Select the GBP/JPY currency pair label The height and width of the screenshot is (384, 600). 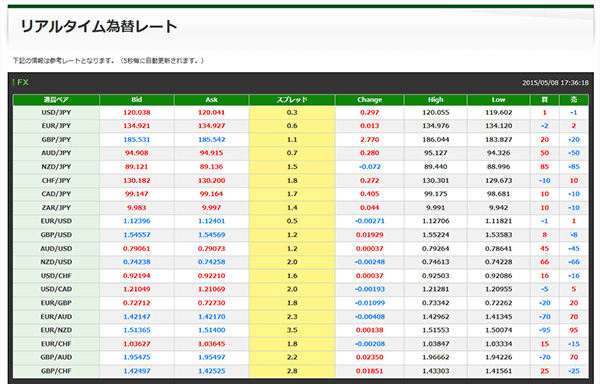56,140
